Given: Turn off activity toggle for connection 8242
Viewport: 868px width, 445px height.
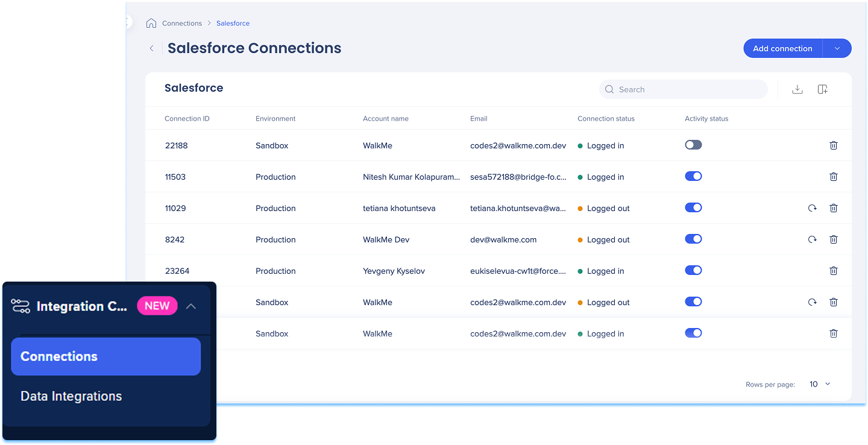Looking at the screenshot, I should [693, 239].
